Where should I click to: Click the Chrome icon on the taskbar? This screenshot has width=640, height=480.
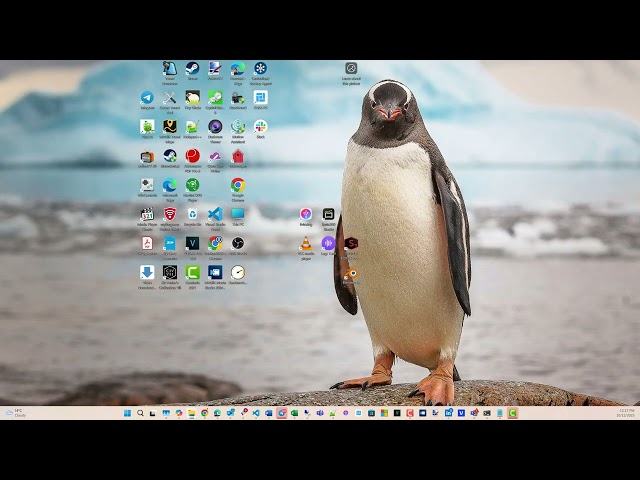coord(204,413)
